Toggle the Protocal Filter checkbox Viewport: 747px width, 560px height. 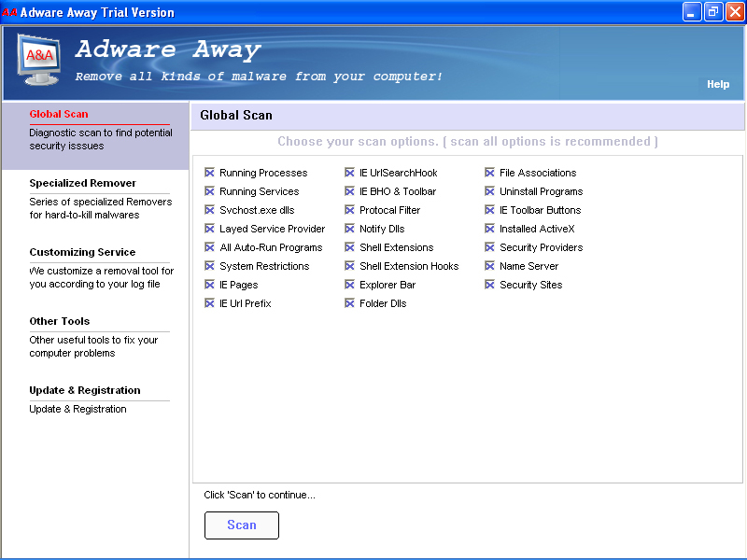pyautogui.click(x=349, y=209)
